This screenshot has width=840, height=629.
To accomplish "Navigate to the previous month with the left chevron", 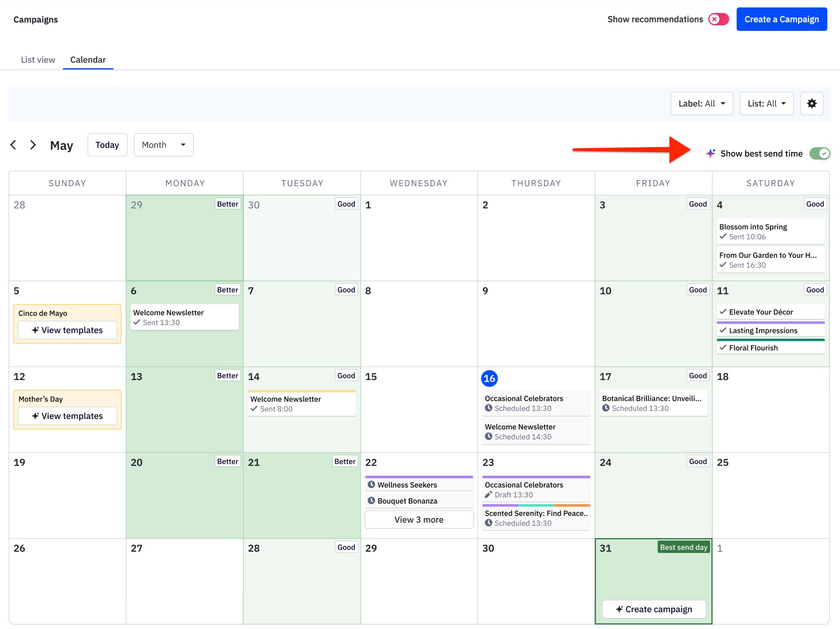I will coord(14,145).
